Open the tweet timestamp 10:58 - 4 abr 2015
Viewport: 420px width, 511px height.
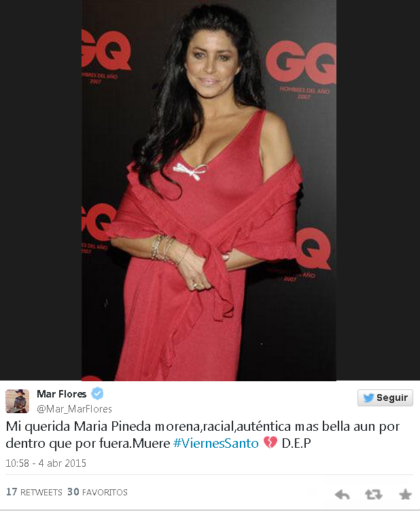[x=46, y=463]
